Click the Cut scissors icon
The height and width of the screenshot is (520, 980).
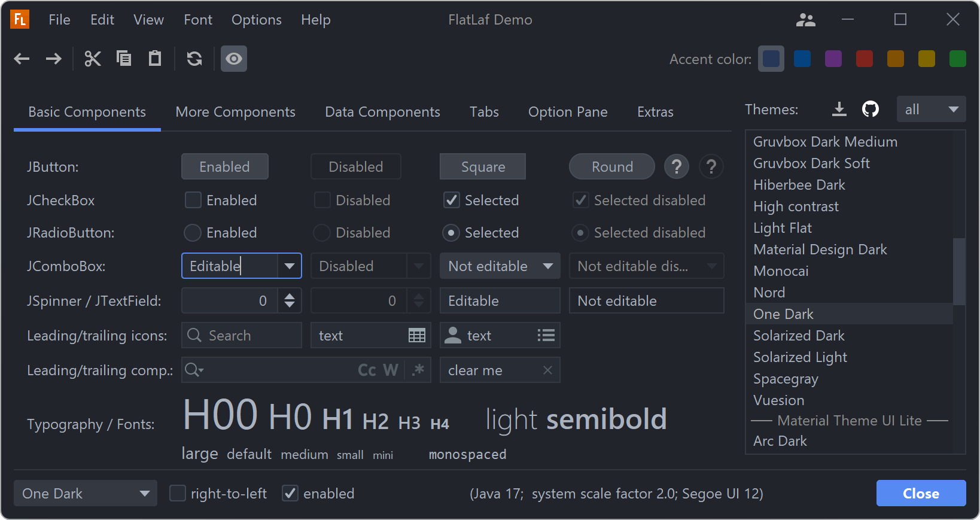coord(93,59)
